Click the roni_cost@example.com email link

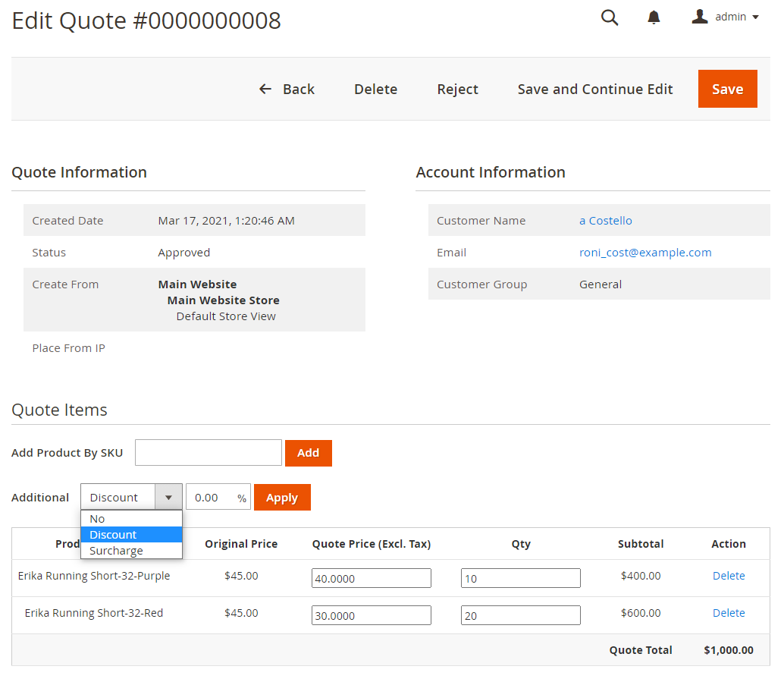pos(645,253)
